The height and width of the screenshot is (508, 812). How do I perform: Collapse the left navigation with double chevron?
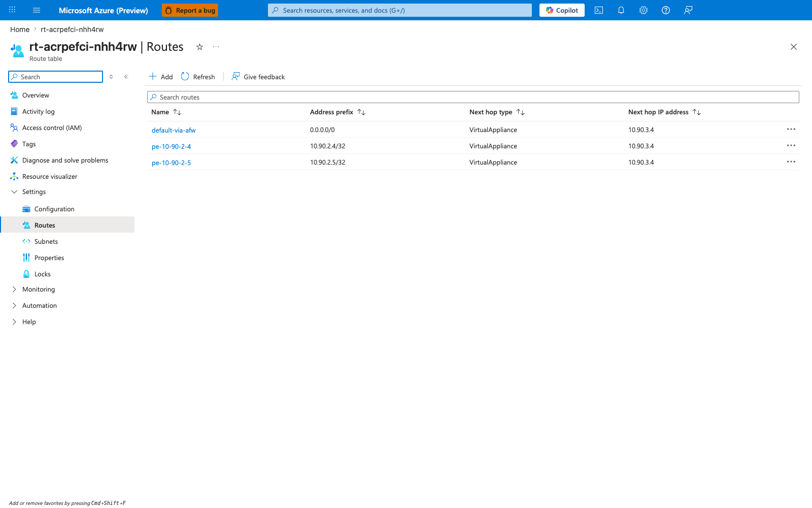click(x=126, y=77)
